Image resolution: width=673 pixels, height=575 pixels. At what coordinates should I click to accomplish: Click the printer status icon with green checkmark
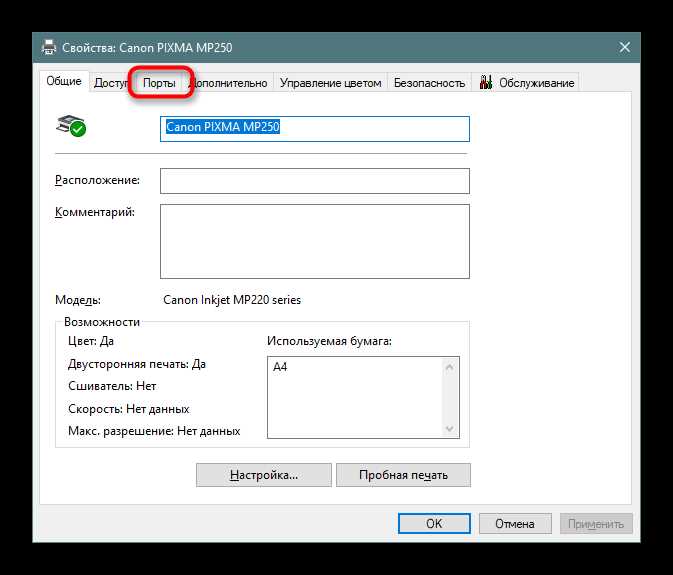click(x=71, y=126)
